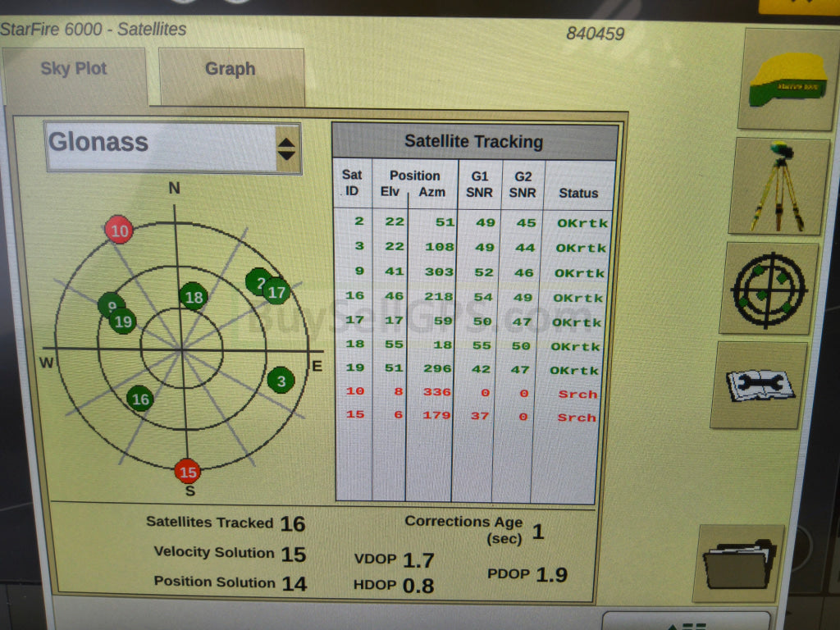Click the Status column header
This screenshot has width=840, height=630.
(578, 194)
